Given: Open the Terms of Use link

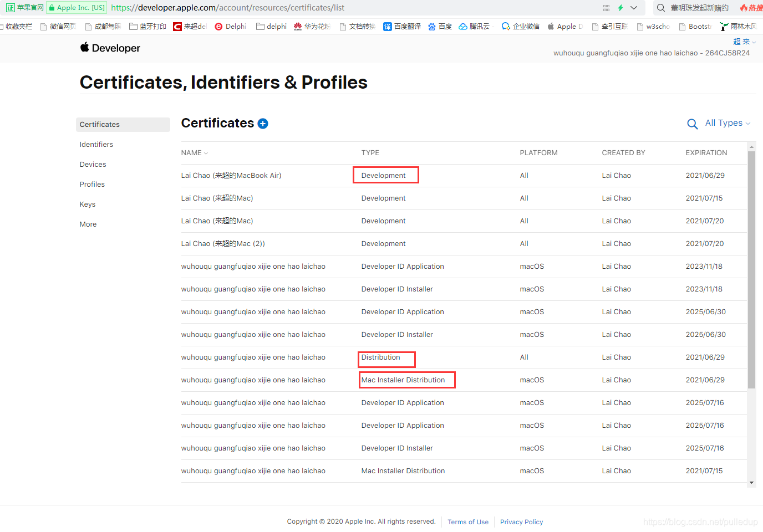Looking at the screenshot, I should tap(467, 521).
